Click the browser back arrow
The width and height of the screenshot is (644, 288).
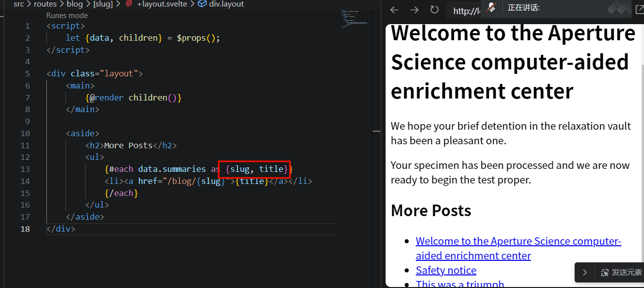pos(395,10)
